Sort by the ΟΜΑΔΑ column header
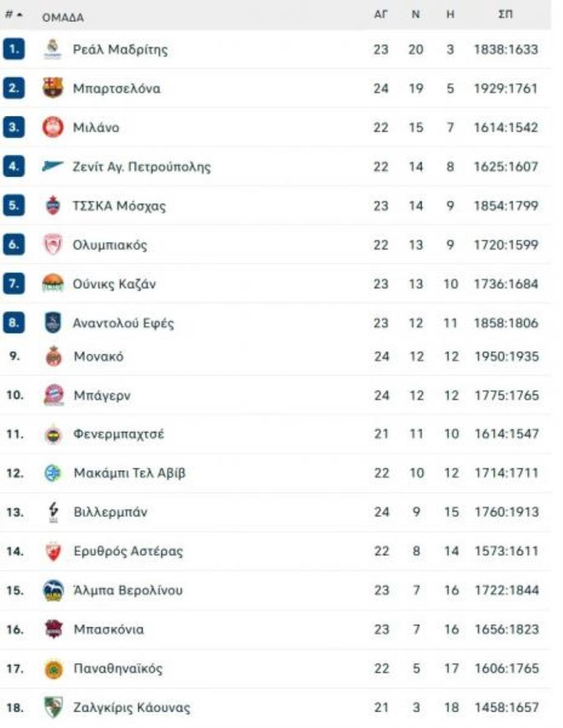Screen dimensions: 563x728 pos(63,18)
